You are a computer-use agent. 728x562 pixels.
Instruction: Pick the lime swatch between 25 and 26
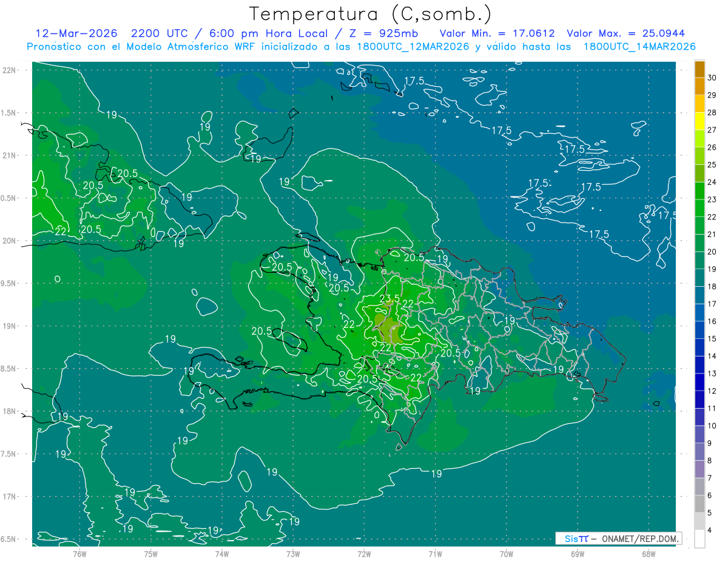(x=699, y=156)
